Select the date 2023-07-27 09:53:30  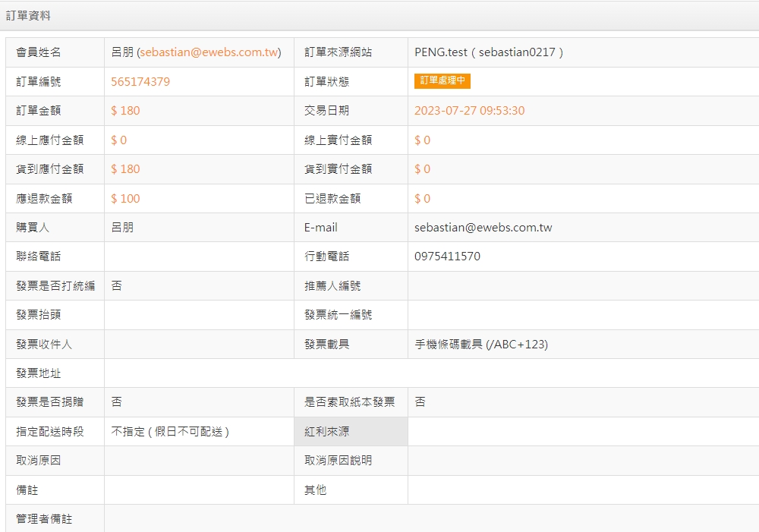(x=470, y=111)
